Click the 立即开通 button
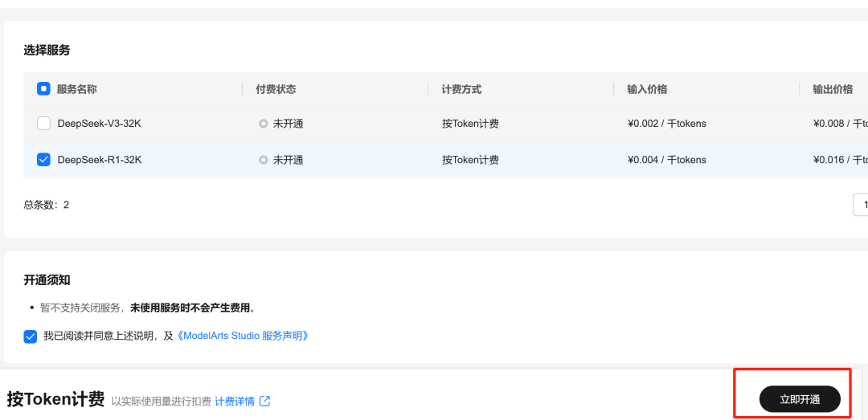Viewport: 868px width, 420px height. pyautogui.click(x=800, y=399)
